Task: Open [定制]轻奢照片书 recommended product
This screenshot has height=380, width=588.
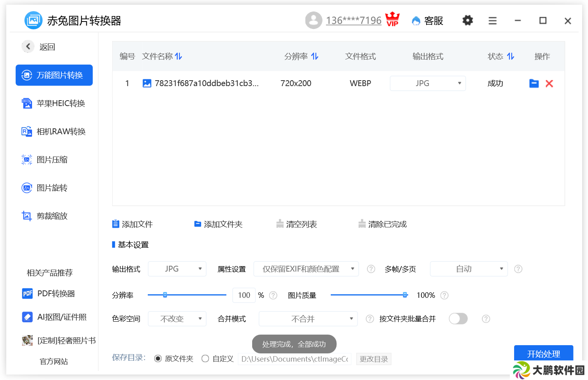Action: pyautogui.click(x=59, y=340)
